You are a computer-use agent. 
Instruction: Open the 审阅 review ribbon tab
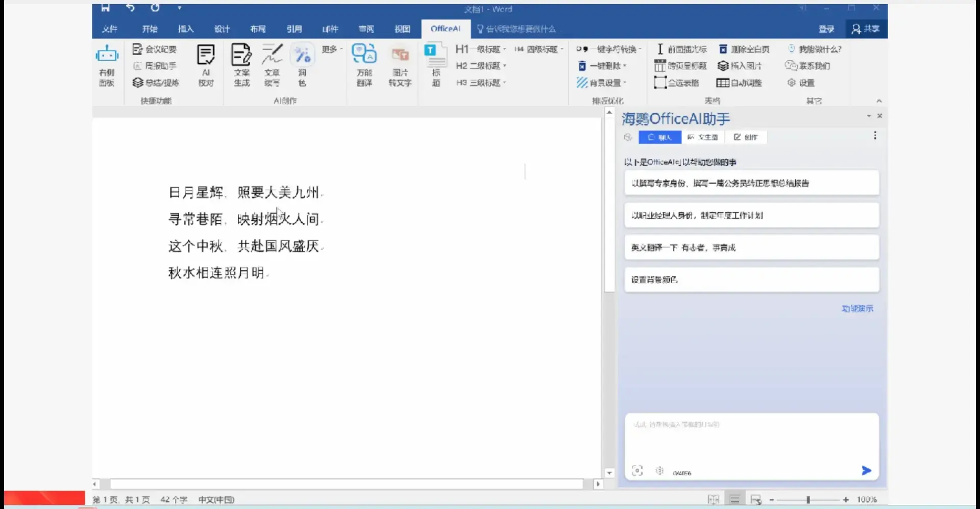366,29
